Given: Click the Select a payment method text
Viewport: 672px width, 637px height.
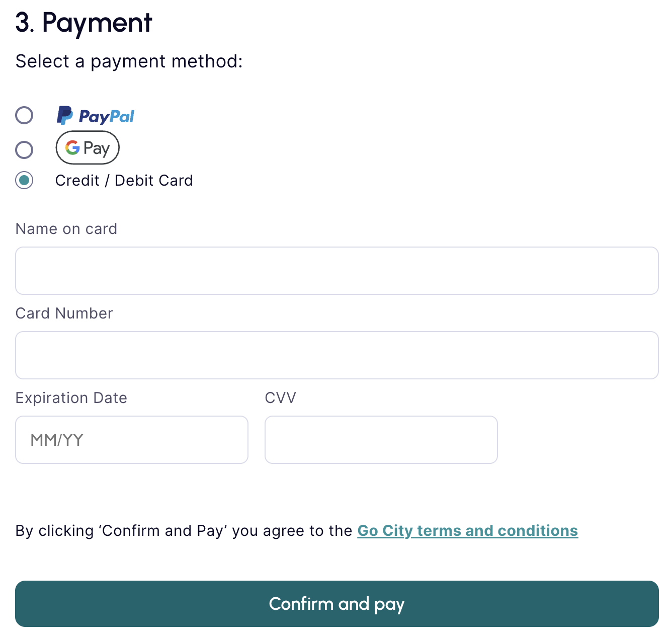Looking at the screenshot, I should (x=129, y=61).
